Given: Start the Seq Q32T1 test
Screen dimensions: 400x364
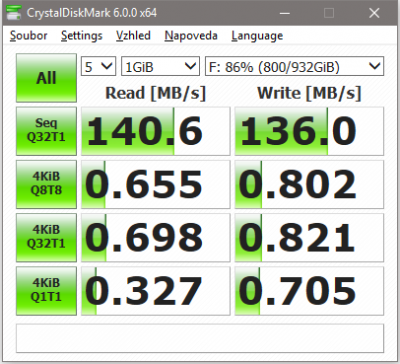Looking at the screenshot, I should pos(46,131).
